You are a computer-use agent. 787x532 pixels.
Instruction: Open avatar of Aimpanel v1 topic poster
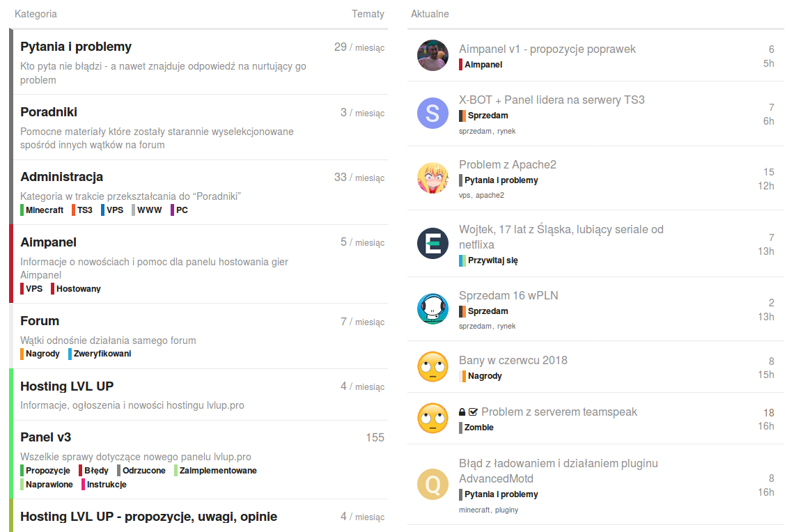click(433, 55)
